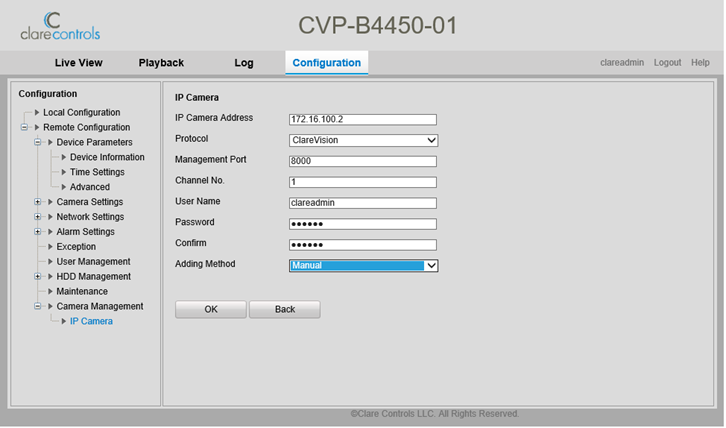726x428 pixels.
Task: Click the CVP-B4450-01 device title
Action: 377,25
